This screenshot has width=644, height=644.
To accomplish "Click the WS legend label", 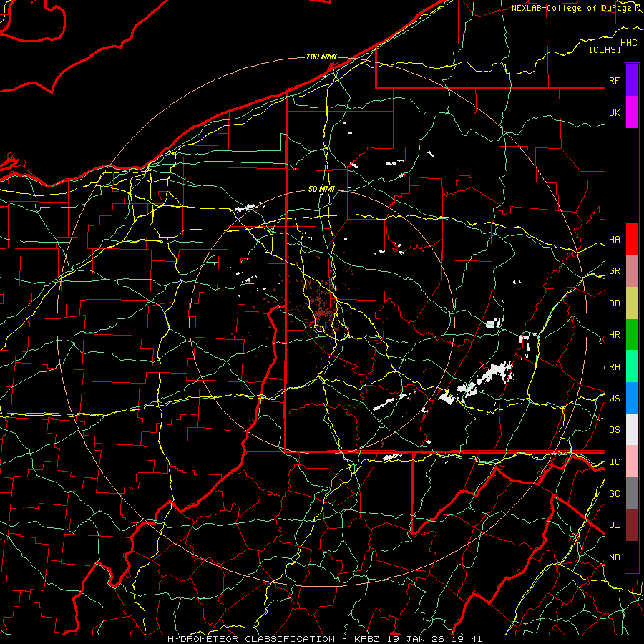I will coord(614,399).
